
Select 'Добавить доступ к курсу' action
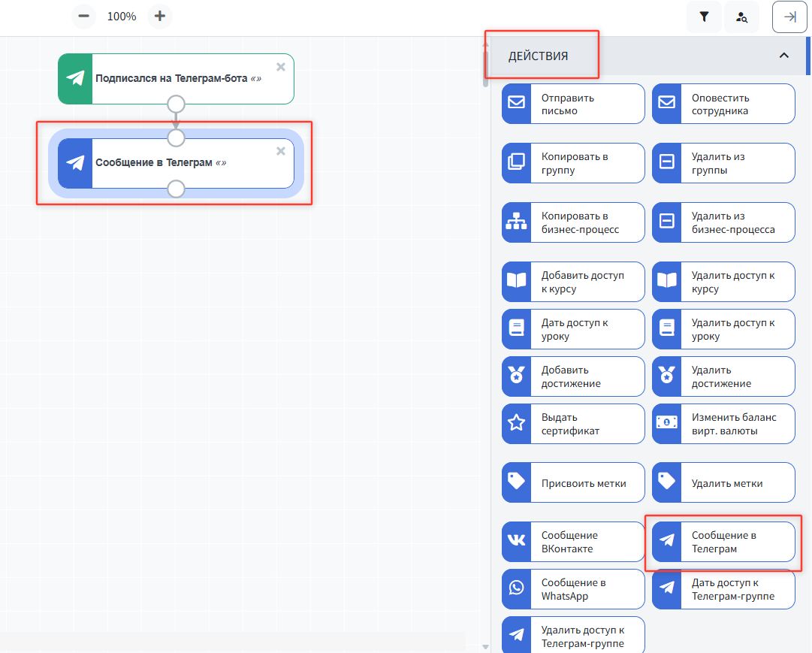coord(573,282)
